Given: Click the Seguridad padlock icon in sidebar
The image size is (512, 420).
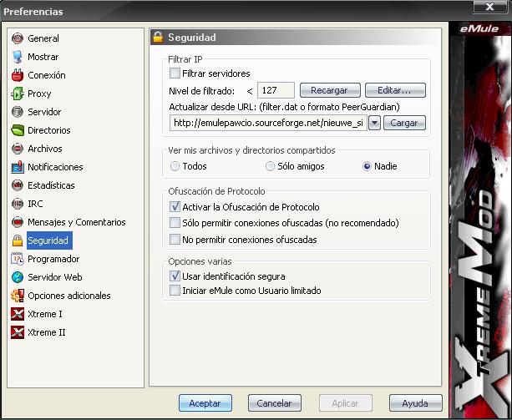Looking at the screenshot, I should tap(18, 240).
